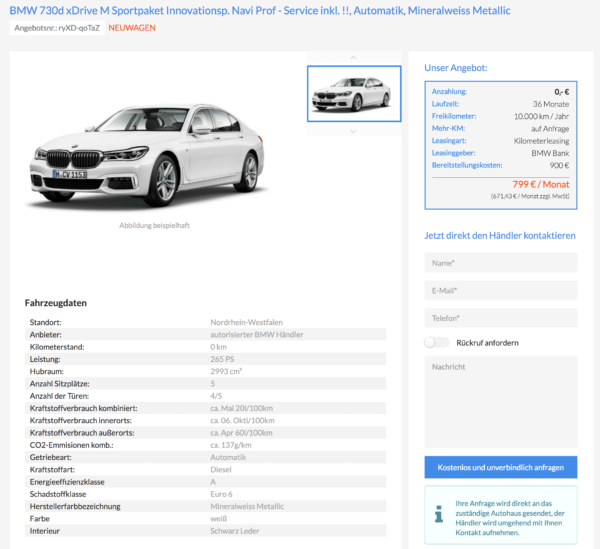The width and height of the screenshot is (600, 549).
Task: Click the Automatik Getriebeart value
Action: [x=228, y=457]
